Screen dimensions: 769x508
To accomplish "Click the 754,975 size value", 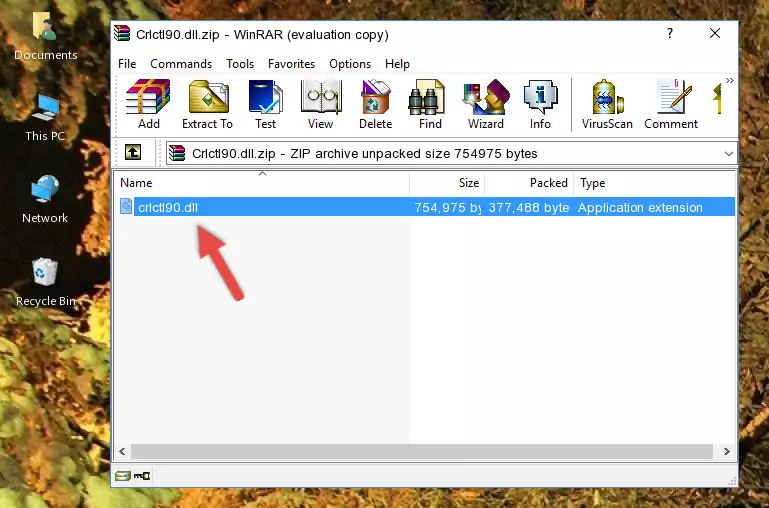I will (447, 207).
